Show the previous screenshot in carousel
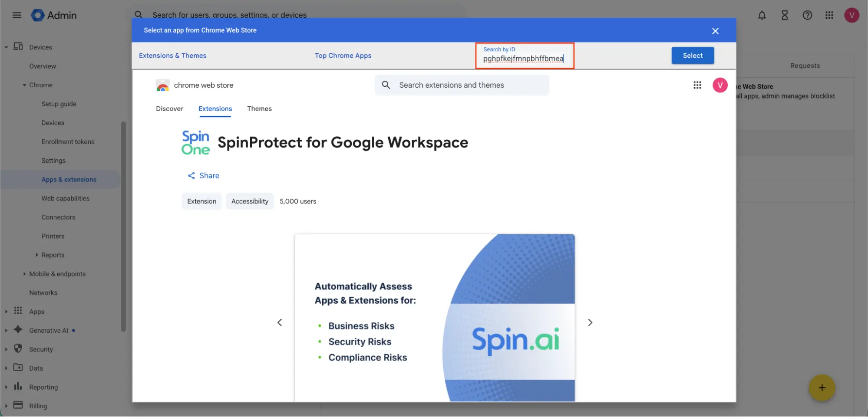 coord(280,322)
